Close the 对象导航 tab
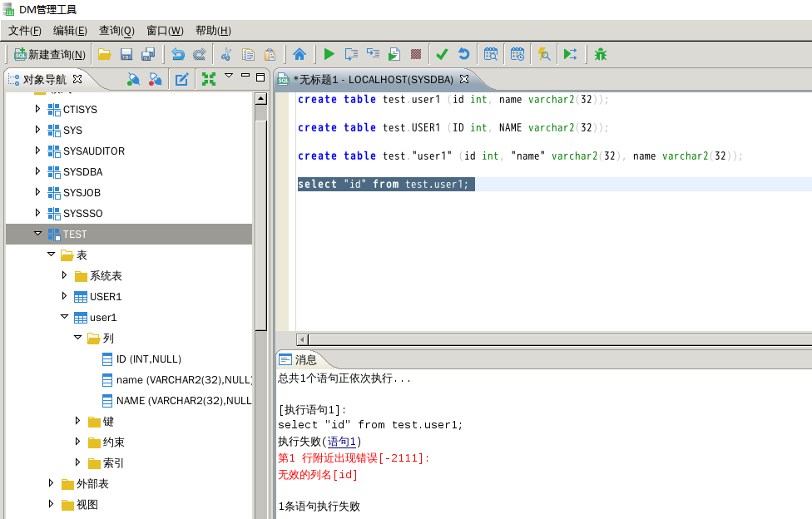This screenshot has width=812, height=519. click(77, 79)
